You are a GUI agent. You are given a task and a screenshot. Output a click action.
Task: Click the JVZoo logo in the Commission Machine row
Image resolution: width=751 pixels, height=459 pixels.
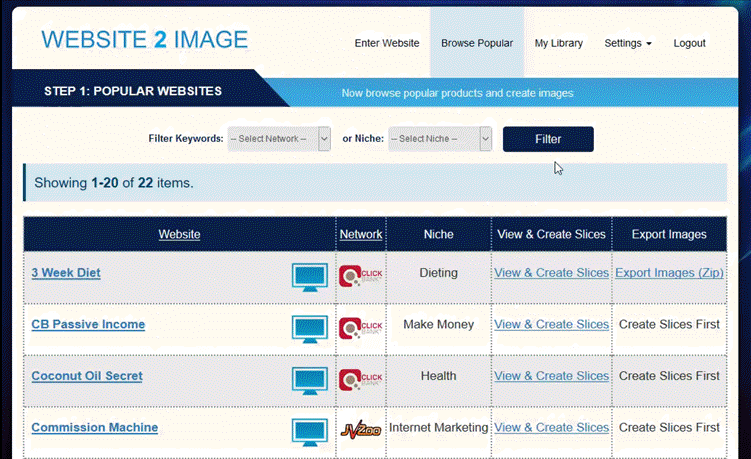[x=361, y=429]
